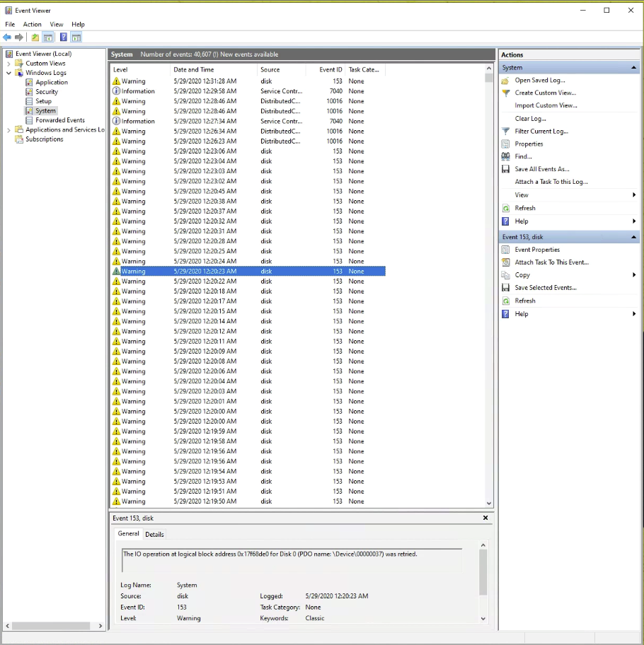Click the Create Custom View icon
Image resolution: width=644 pixels, height=645 pixels.
pyautogui.click(x=505, y=93)
